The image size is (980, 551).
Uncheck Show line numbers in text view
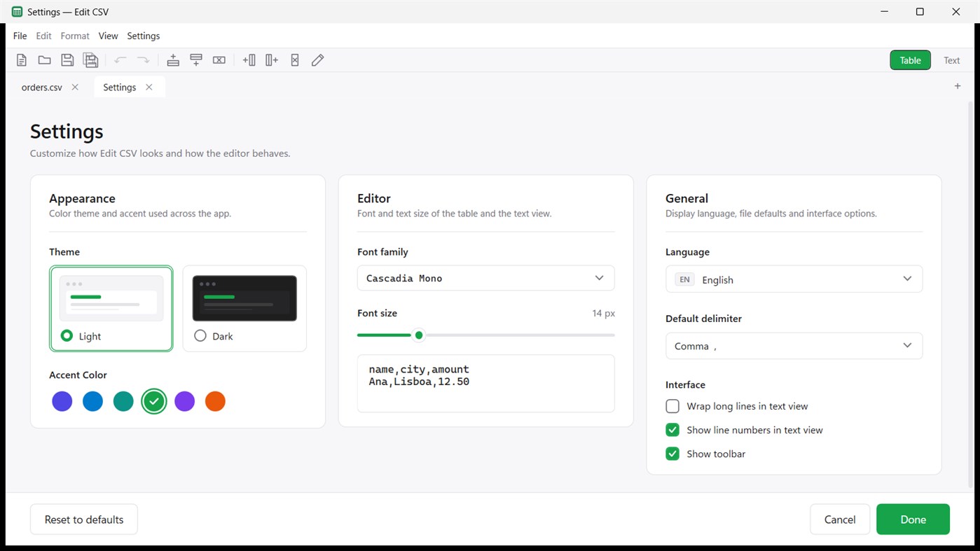[x=672, y=430]
